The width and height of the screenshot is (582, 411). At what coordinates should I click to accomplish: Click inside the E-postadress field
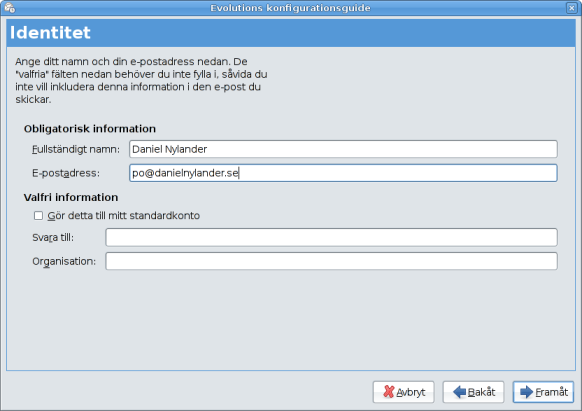(343, 173)
